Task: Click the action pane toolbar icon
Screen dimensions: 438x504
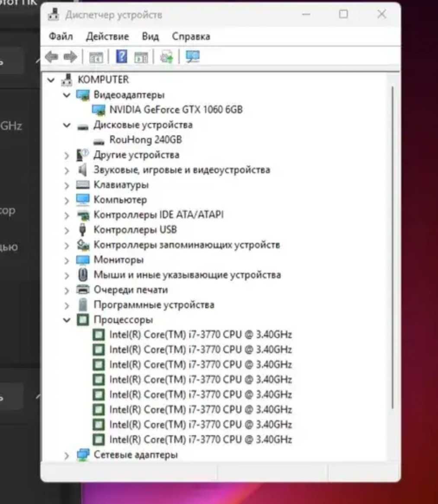Action: [x=141, y=57]
